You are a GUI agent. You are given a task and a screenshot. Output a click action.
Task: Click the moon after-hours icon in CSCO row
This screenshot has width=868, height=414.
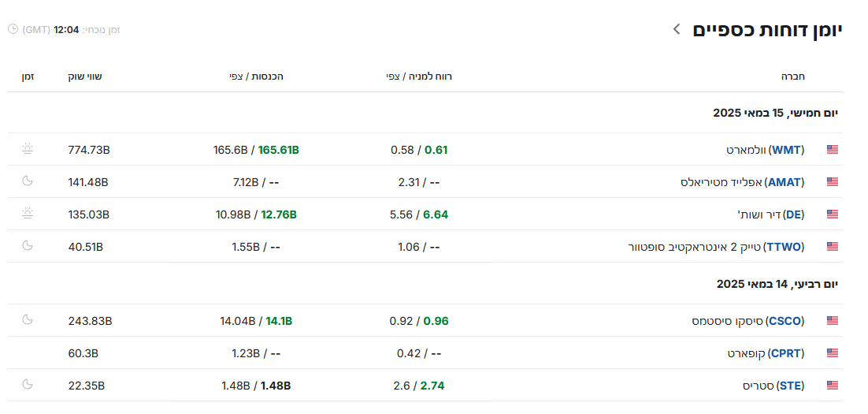28,320
